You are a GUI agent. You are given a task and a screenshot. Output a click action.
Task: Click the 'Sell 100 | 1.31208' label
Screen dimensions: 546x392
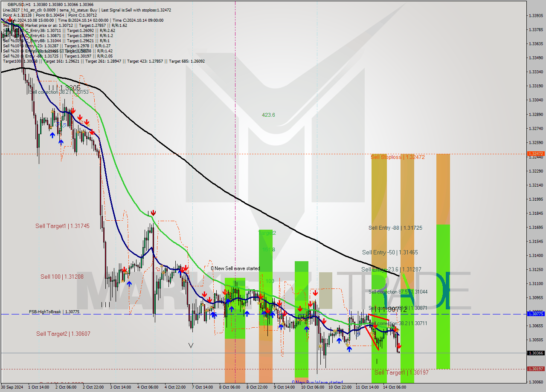pos(62,277)
